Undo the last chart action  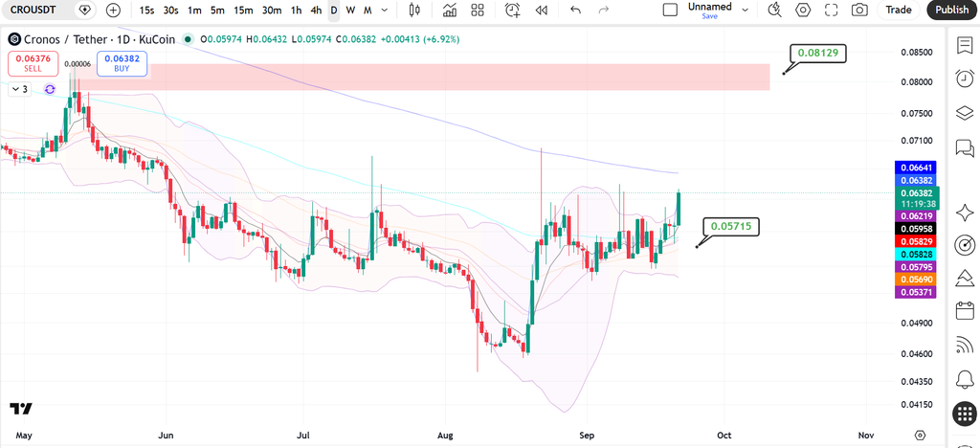tap(575, 10)
